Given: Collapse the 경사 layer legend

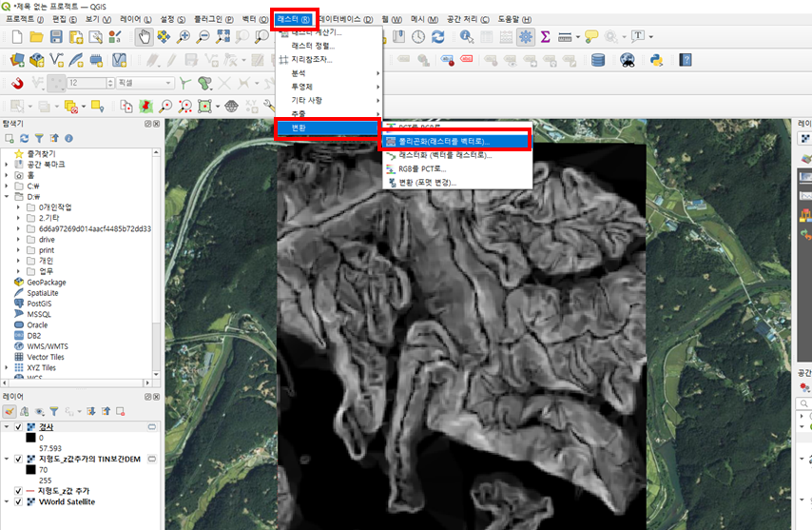Looking at the screenshot, I should [x=7, y=427].
